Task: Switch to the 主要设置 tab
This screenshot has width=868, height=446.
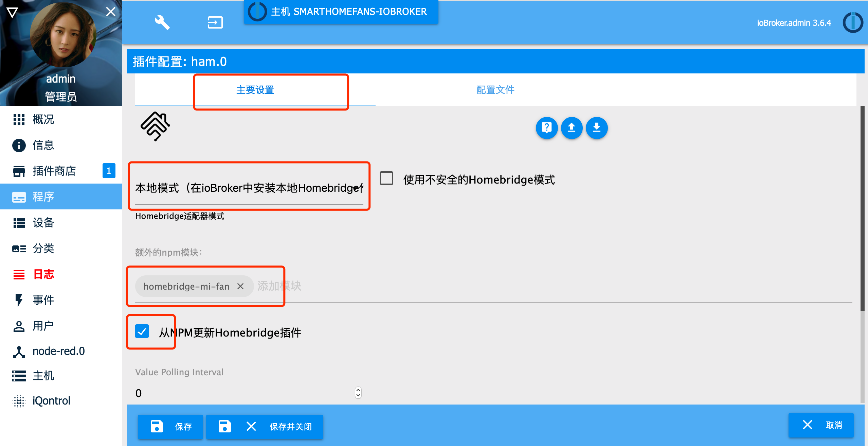Action: (x=255, y=90)
